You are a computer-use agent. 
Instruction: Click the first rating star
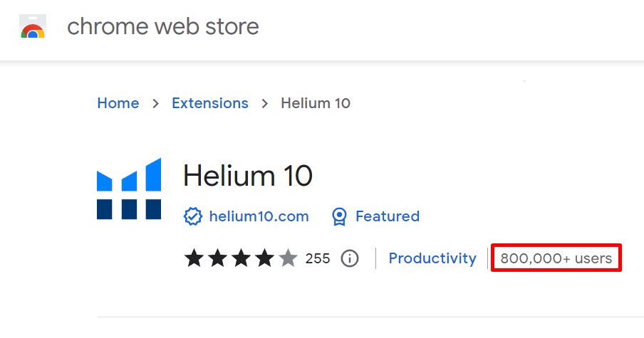point(194,258)
